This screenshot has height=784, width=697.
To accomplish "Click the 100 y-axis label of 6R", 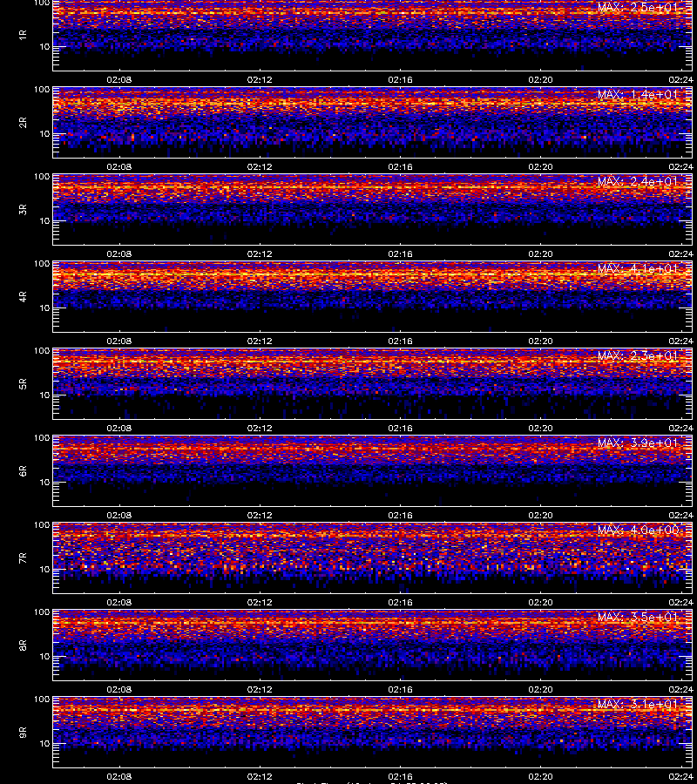I will point(42,438).
